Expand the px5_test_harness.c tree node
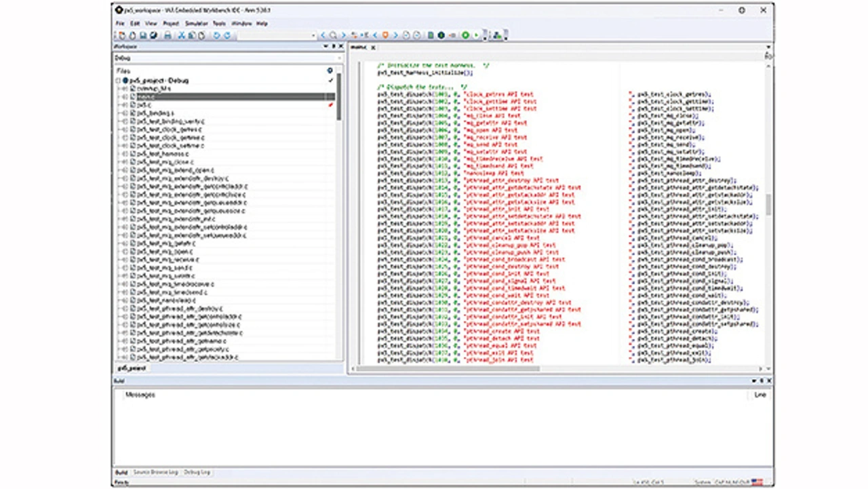 coord(125,154)
